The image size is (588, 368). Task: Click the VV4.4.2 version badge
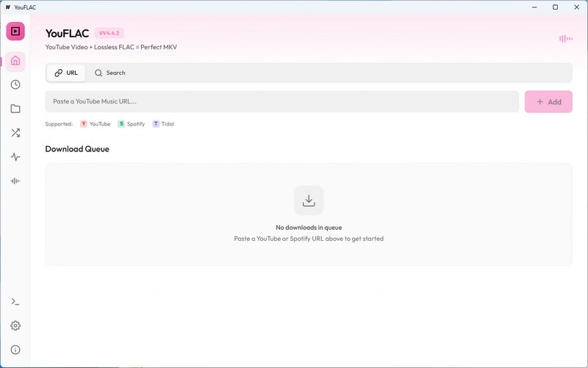pyautogui.click(x=109, y=33)
